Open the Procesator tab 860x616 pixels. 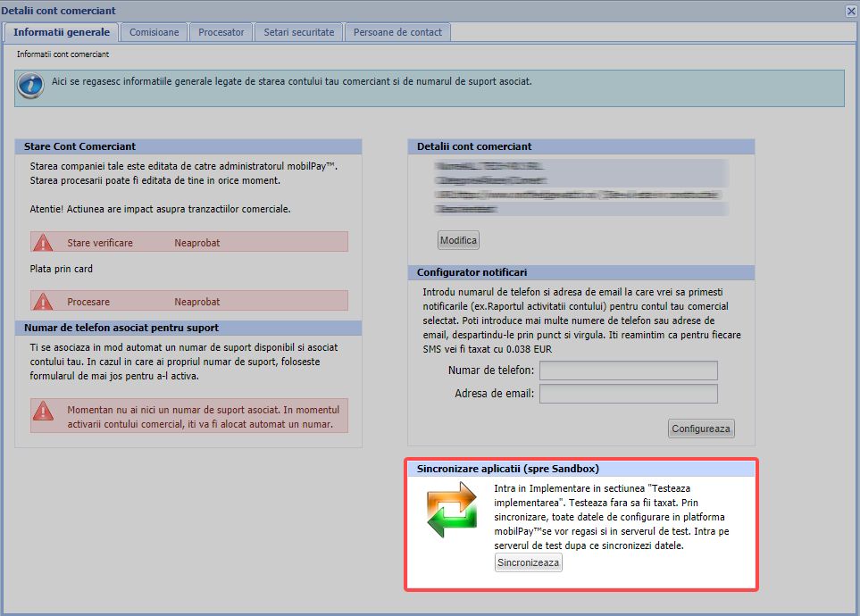[221, 32]
